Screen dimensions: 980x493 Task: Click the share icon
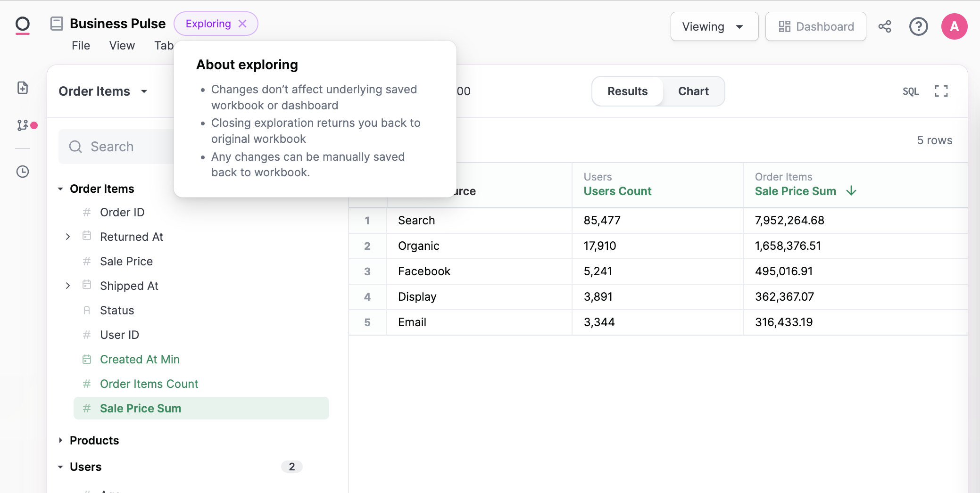point(885,26)
